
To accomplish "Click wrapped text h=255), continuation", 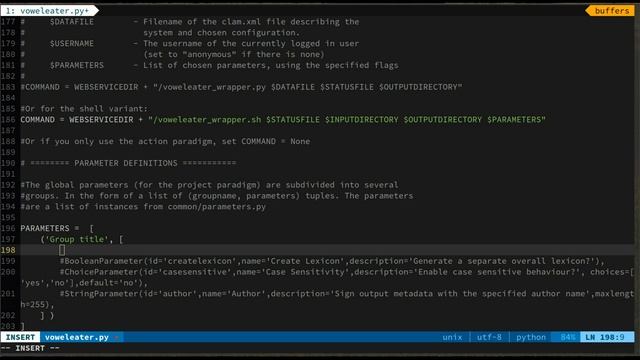I will (x=37, y=304).
